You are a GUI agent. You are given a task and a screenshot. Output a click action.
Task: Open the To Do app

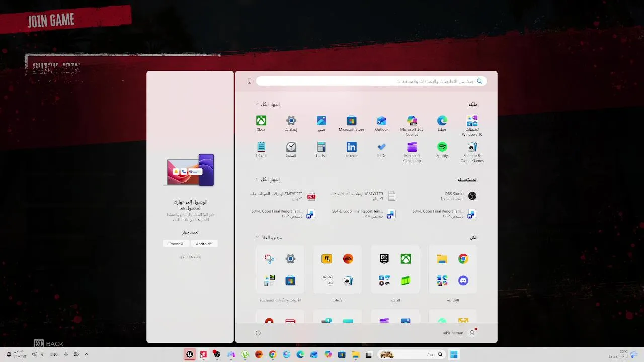pos(382,150)
